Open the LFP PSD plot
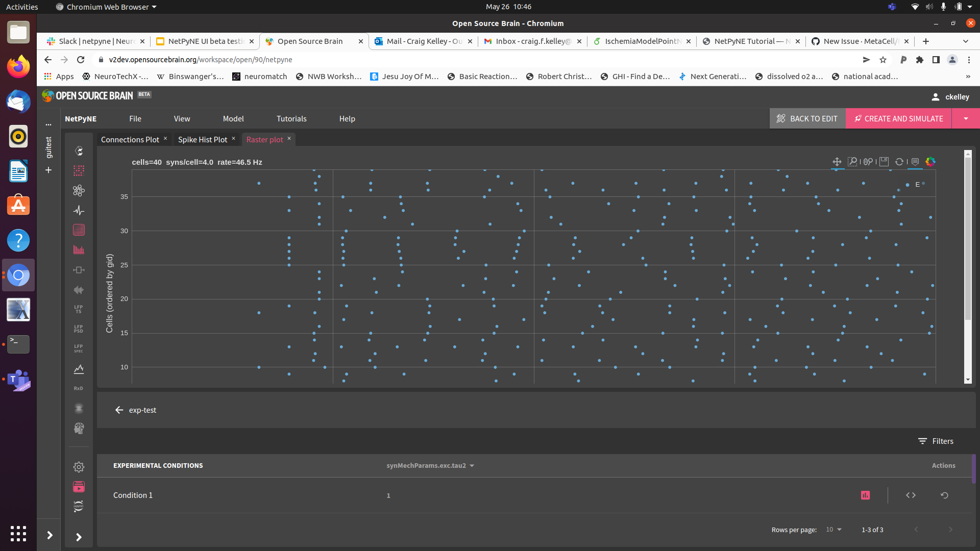 (x=79, y=329)
